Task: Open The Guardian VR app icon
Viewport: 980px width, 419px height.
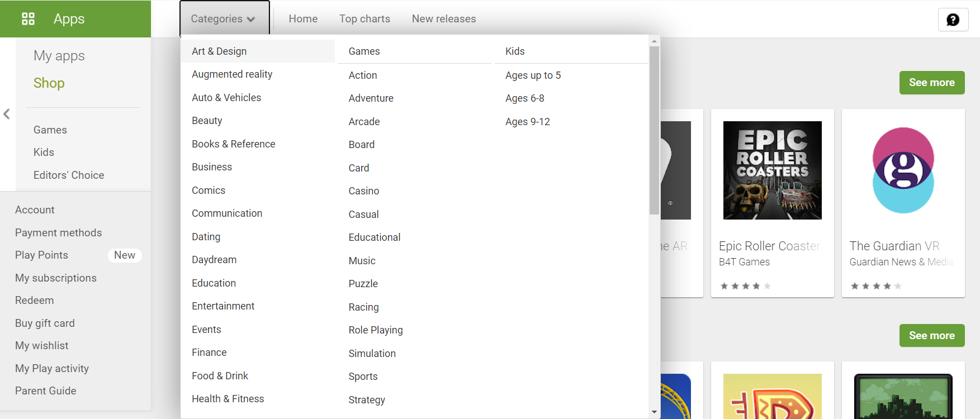Action: coord(903,170)
